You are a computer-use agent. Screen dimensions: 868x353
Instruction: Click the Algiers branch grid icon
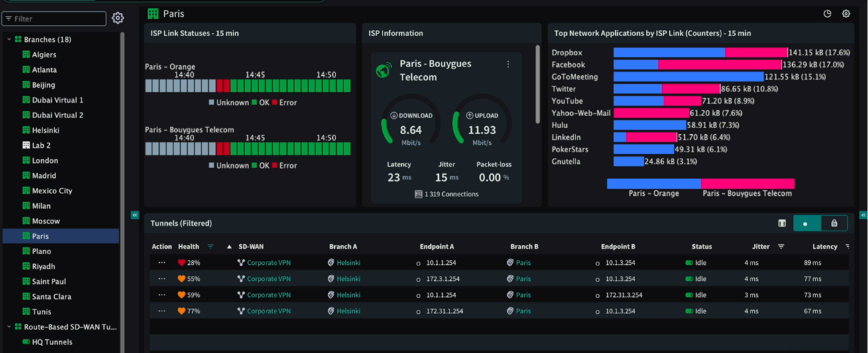tap(26, 55)
